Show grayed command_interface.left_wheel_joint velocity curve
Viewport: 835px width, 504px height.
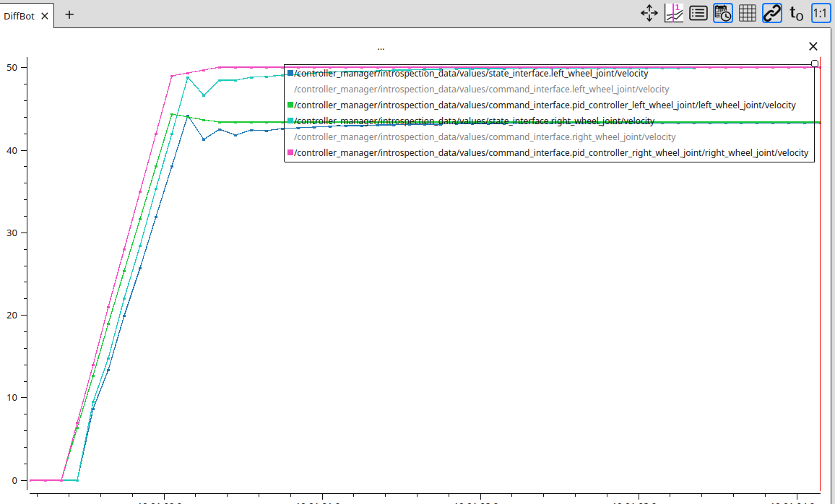[481, 90]
